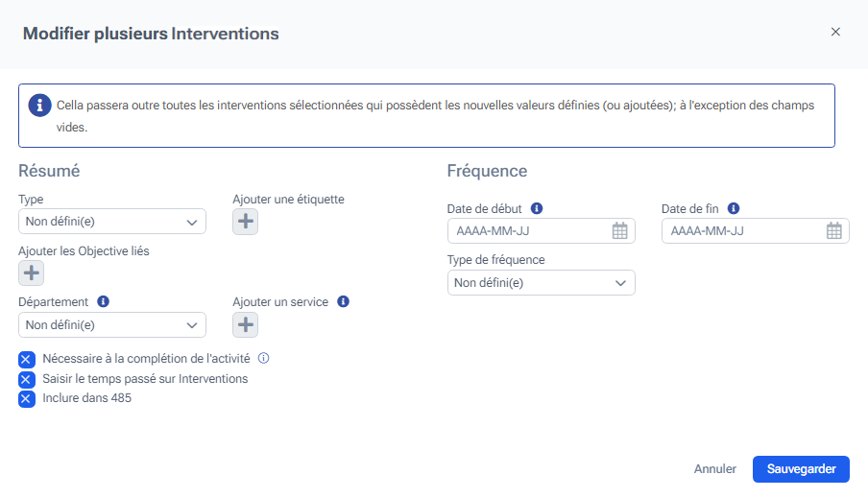The height and width of the screenshot is (498, 868).
Task: Toggle the Nécessaire à la complétion de l'activité checkbox
Action: [x=27, y=360]
